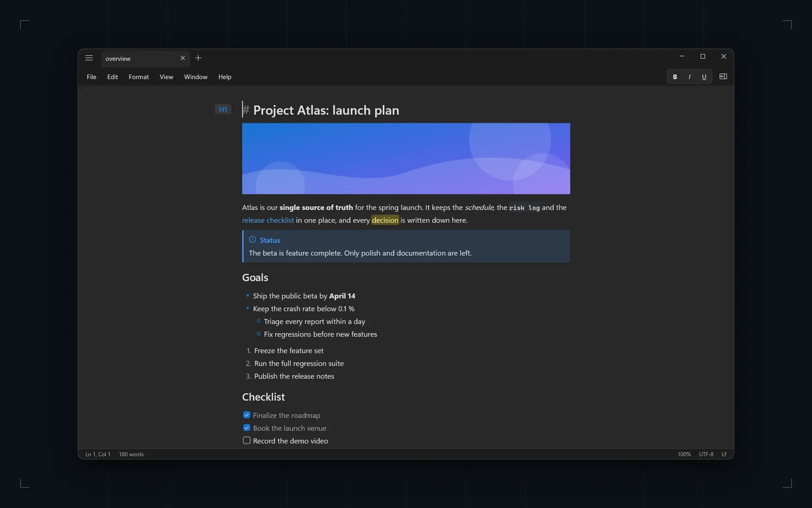Click the LF line ending indicator
The width and height of the screenshot is (812, 508).
tap(724, 454)
